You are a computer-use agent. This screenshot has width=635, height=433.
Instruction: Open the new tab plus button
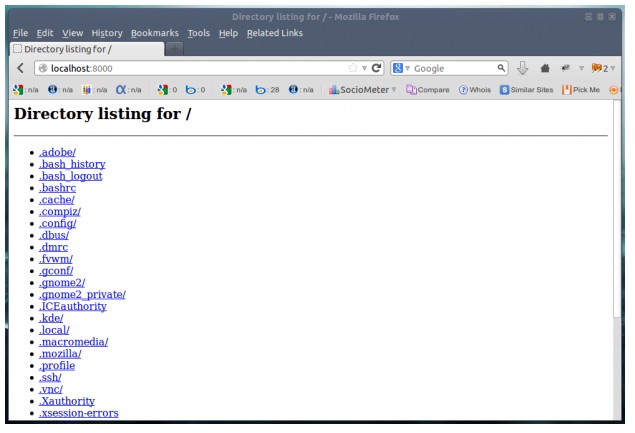(175, 49)
